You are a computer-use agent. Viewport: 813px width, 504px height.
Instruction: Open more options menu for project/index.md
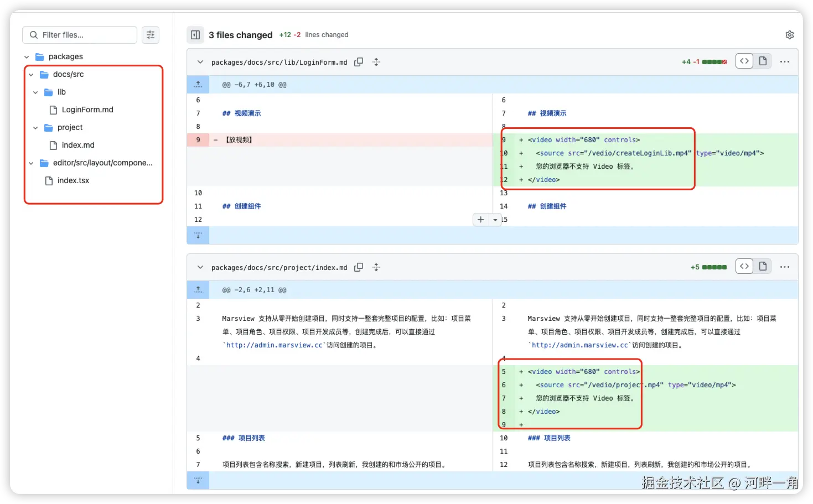click(x=785, y=267)
